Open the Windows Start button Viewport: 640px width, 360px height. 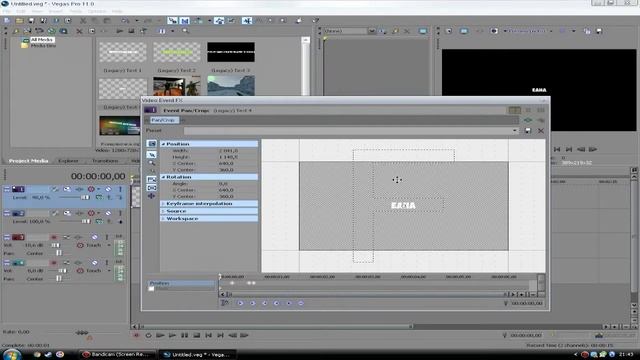[x=11, y=354]
